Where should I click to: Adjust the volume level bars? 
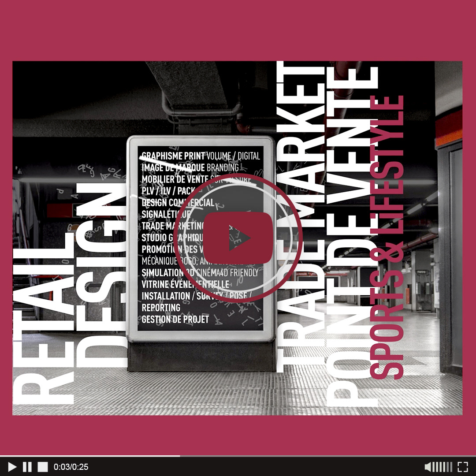(442, 467)
